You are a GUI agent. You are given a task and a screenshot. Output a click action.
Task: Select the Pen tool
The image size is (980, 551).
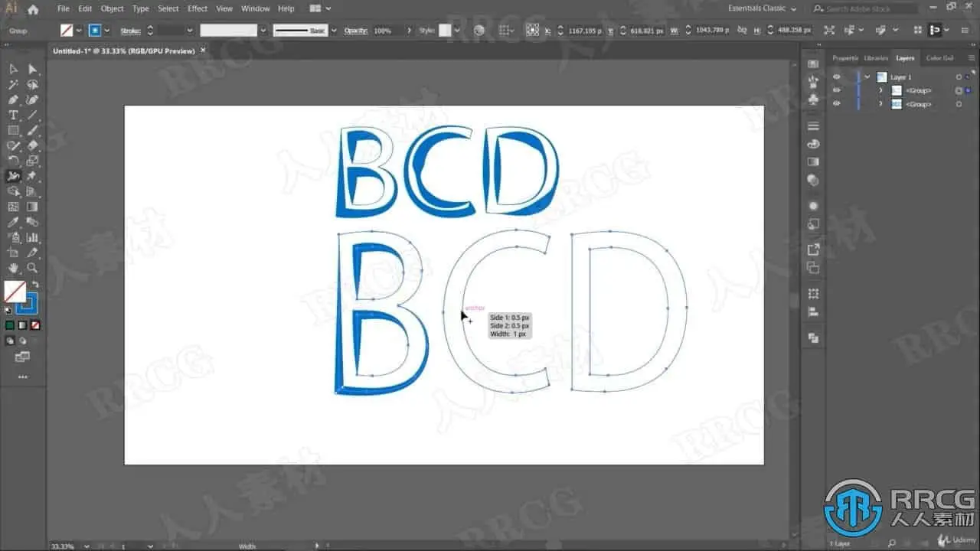(x=13, y=100)
